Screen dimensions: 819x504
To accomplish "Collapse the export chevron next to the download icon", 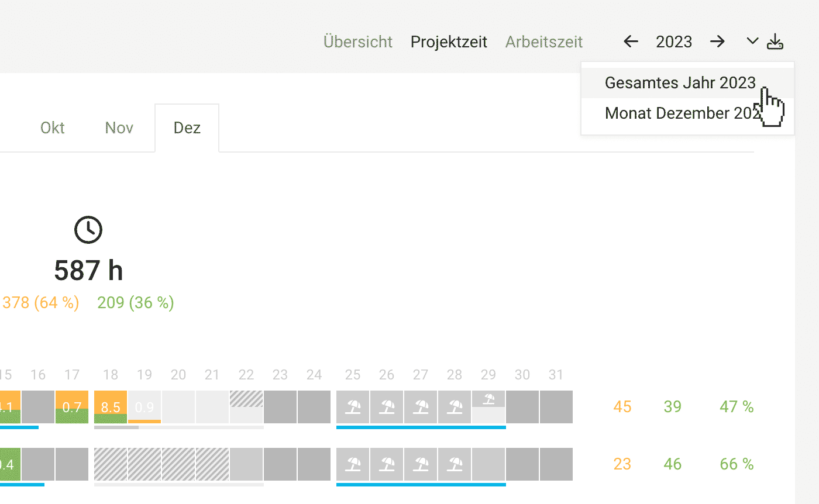I will [x=753, y=41].
